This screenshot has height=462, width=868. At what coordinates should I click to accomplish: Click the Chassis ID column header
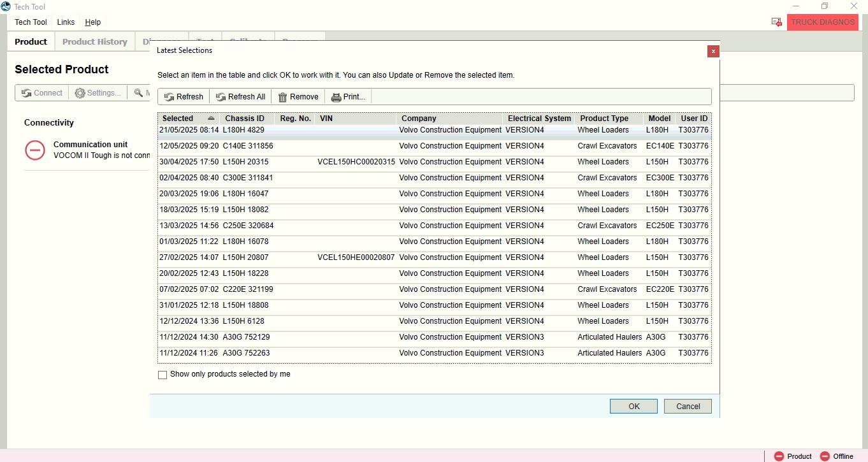click(247, 119)
